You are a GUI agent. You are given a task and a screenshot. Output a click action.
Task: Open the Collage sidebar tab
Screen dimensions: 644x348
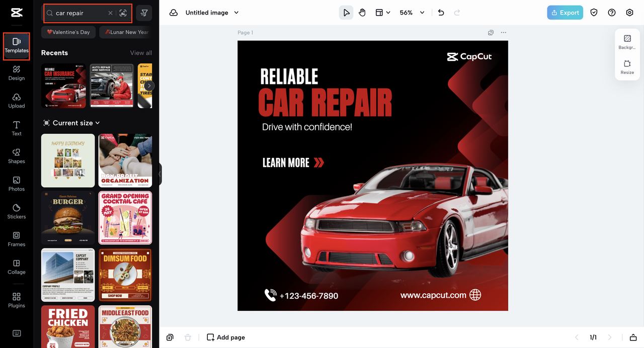pyautogui.click(x=17, y=267)
